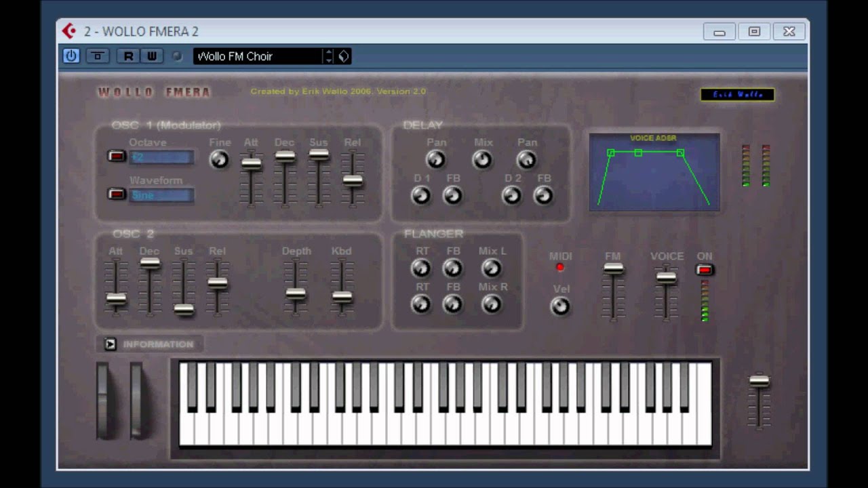The image size is (868, 488).
Task: Click the Flanger Mix L knob
Action: point(492,268)
